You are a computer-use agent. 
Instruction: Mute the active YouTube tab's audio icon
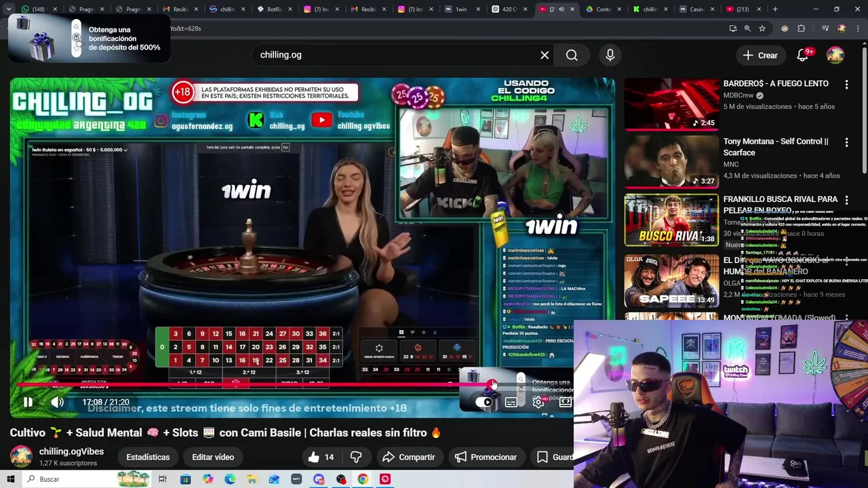pyautogui.click(x=561, y=9)
